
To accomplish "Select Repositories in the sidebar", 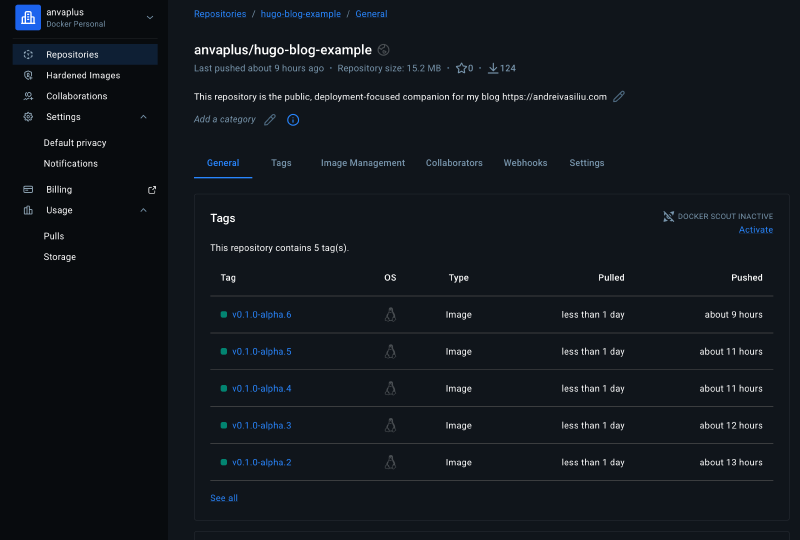I will 85,55.
